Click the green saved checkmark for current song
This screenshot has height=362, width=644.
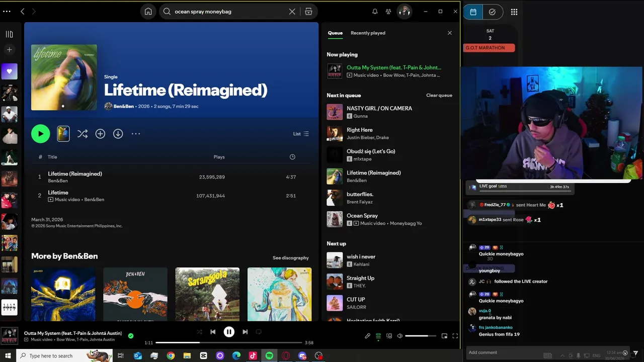tap(131, 336)
